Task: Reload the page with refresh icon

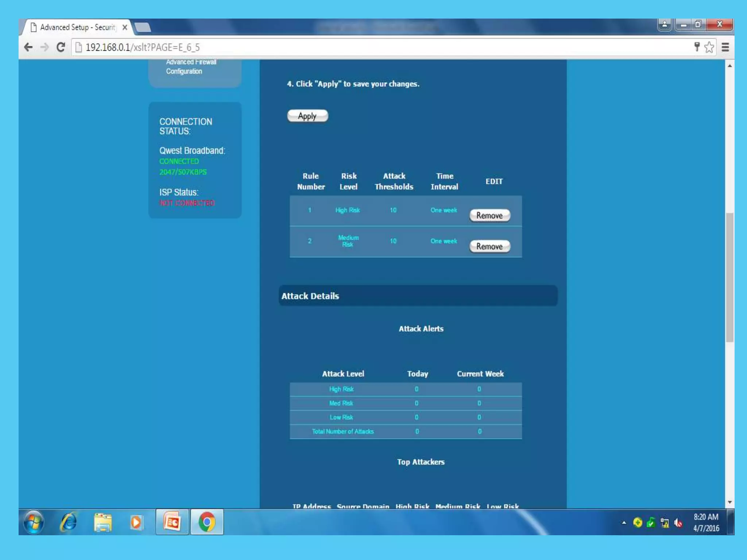Action: [61, 47]
